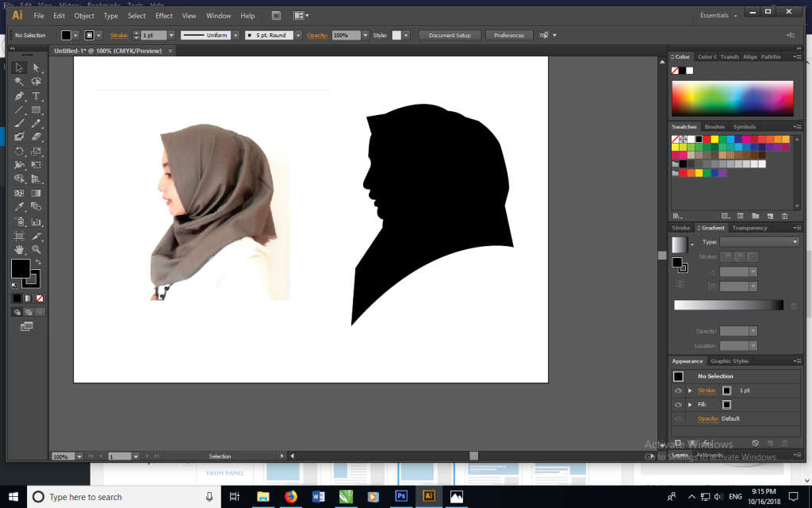This screenshot has height=508, width=812.
Task: Open the stroke weight dropdown arrow
Action: click(171, 35)
